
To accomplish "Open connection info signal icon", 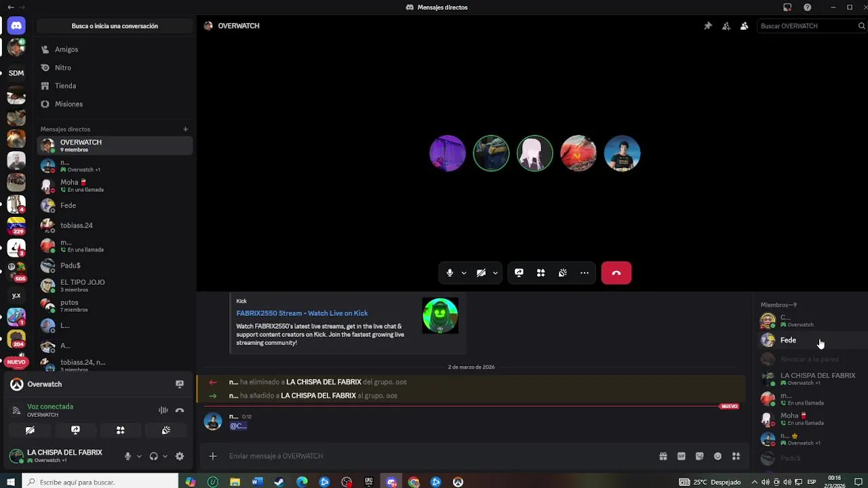I will point(16,410).
